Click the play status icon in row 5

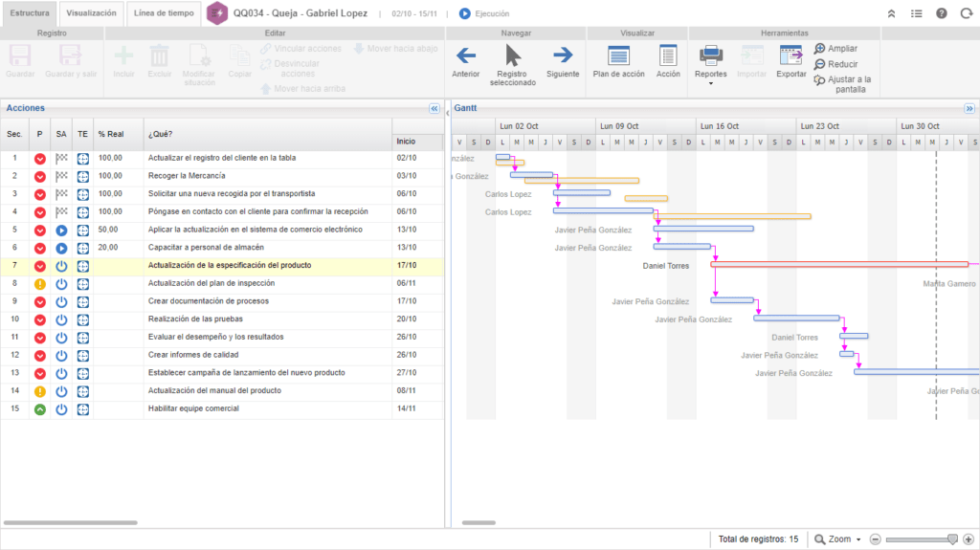click(61, 231)
